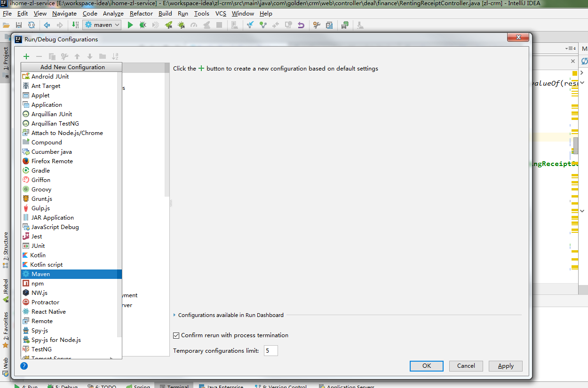The width and height of the screenshot is (588, 388).
Task: Click the Sort Configurations alphabetically icon
Action: pyautogui.click(x=116, y=56)
